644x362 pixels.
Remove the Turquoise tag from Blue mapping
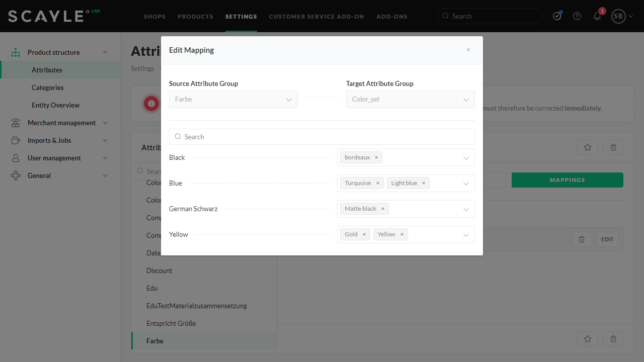(x=377, y=183)
